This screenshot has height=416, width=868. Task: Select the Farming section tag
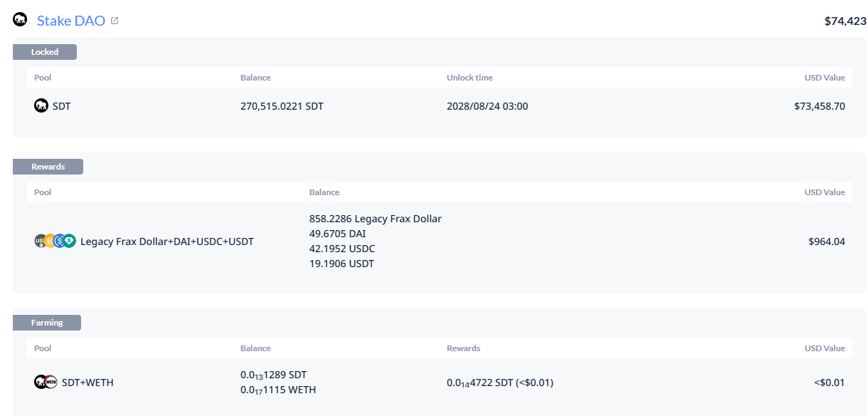click(47, 323)
